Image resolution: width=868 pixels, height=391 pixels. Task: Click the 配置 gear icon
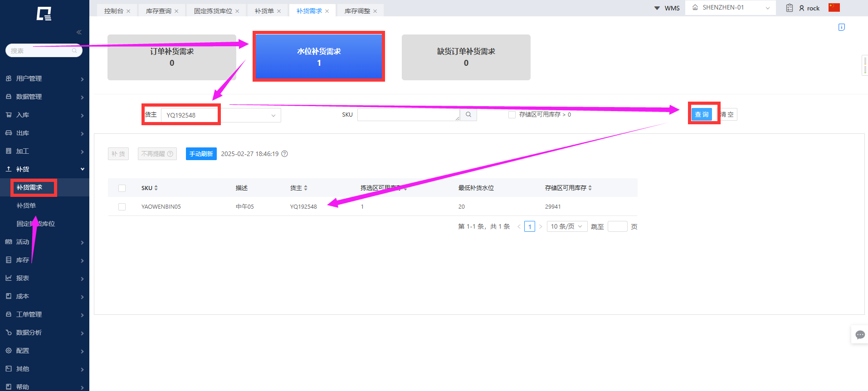(x=9, y=351)
